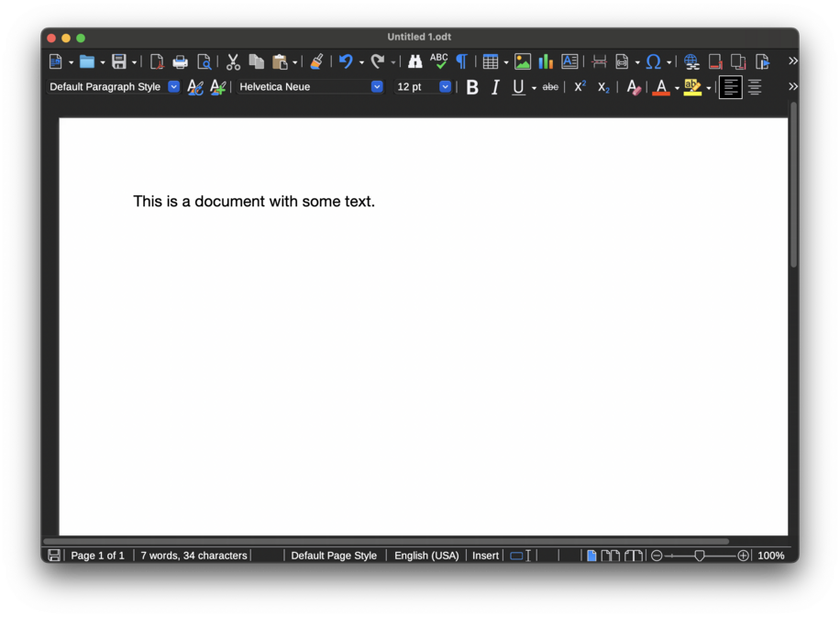Open the paragraph style dropdown
This screenshot has height=617, width=840.
click(173, 86)
